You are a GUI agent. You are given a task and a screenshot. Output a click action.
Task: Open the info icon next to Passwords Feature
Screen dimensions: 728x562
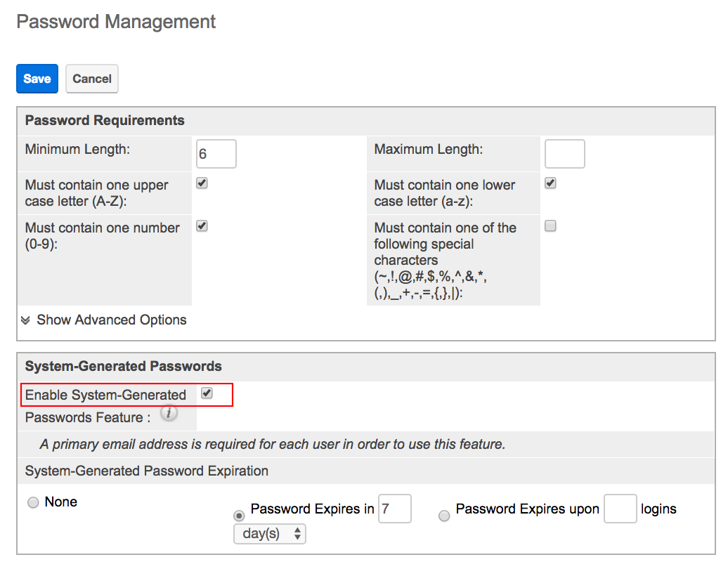click(x=169, y=412)
